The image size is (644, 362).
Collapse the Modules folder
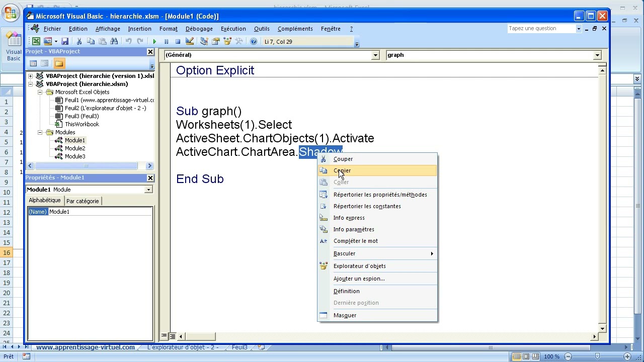click(40, 132)
